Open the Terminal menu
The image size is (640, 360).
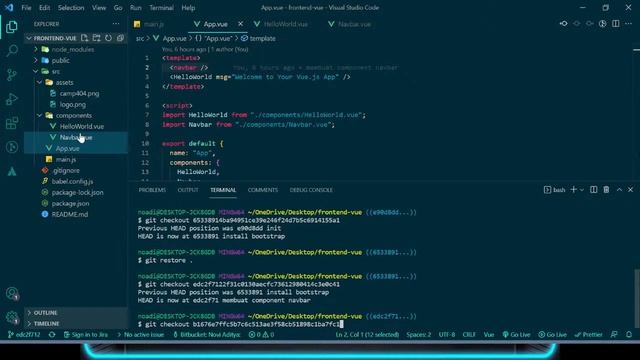coord(161,8)
